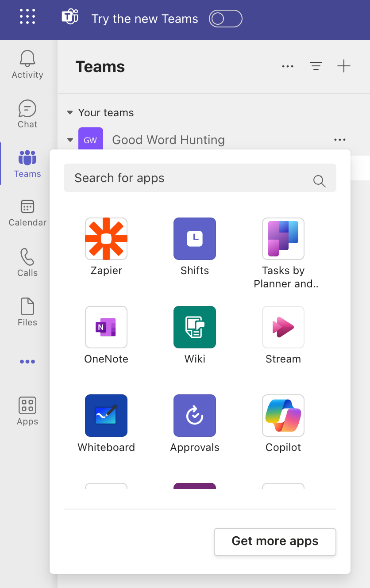
Task: Collapse the Good Word Hunting team
Action: [70, 140]
